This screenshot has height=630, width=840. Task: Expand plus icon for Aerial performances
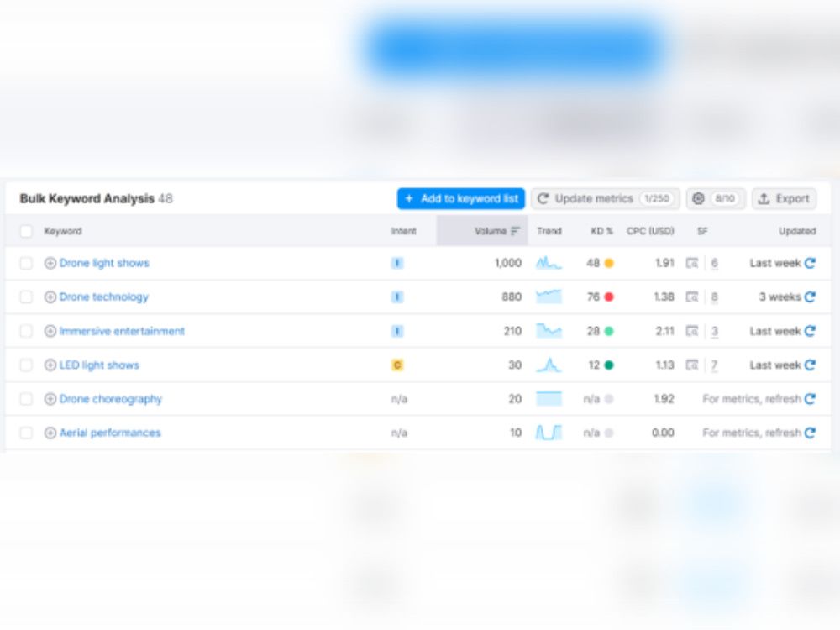[x=50, y=433]
